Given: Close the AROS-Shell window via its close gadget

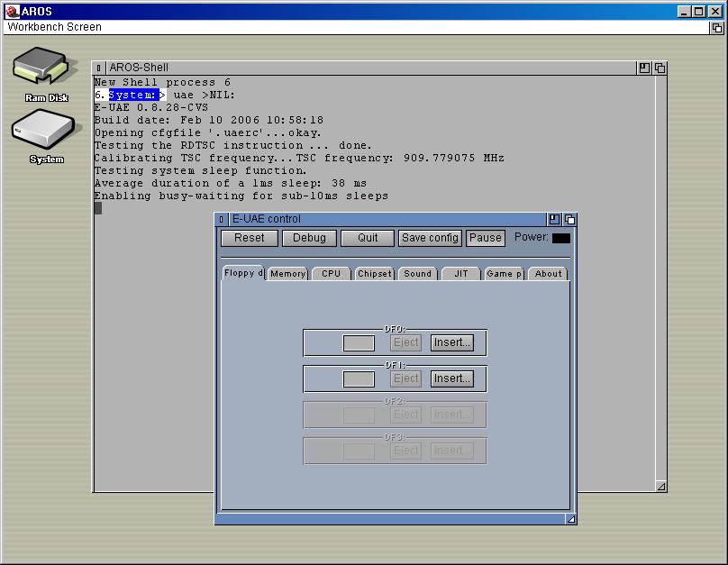Looking at the screenshot, I should click(x=98, y=68).
